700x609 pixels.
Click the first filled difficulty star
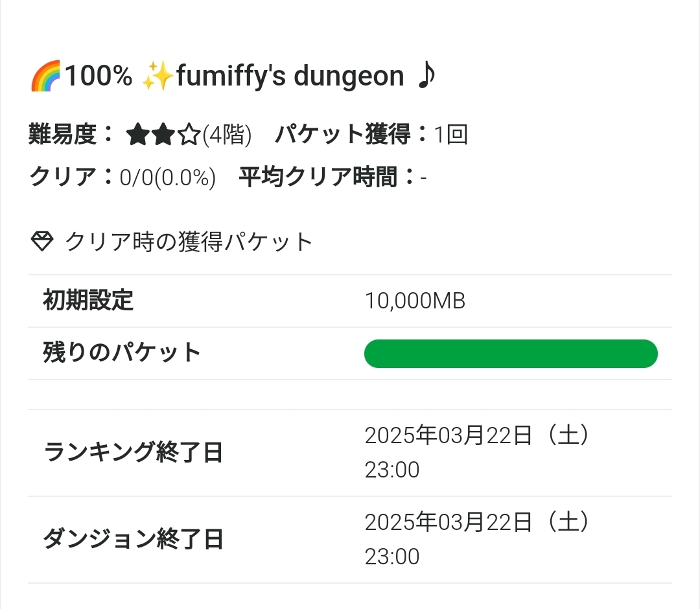click(x=138, y=135)
